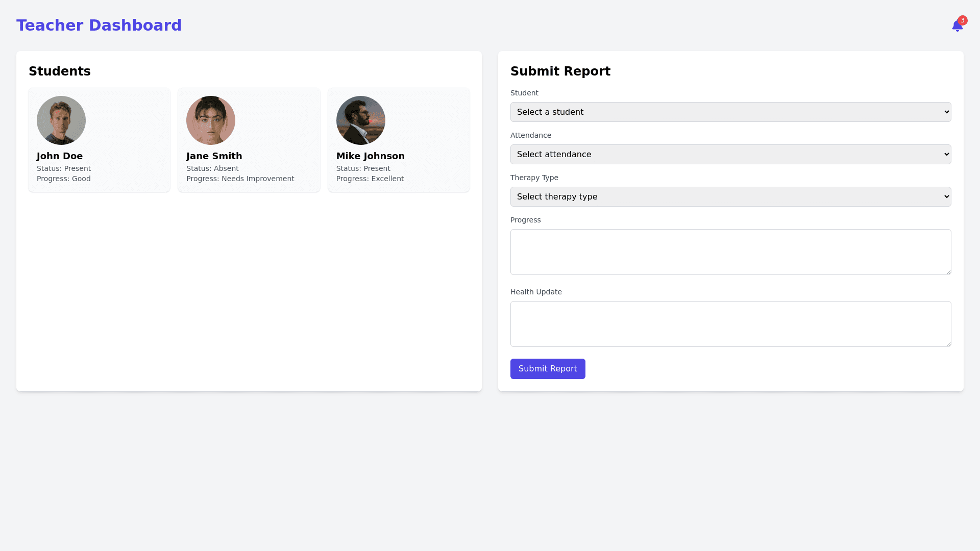Click Mike Johnson's profile photo
This screenshot has height=551, width=980.
[361, 120]
